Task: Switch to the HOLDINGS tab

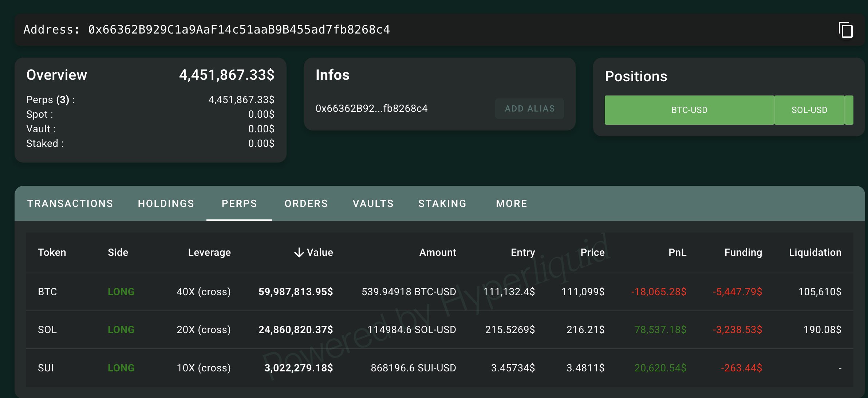Action: [166, 203]
